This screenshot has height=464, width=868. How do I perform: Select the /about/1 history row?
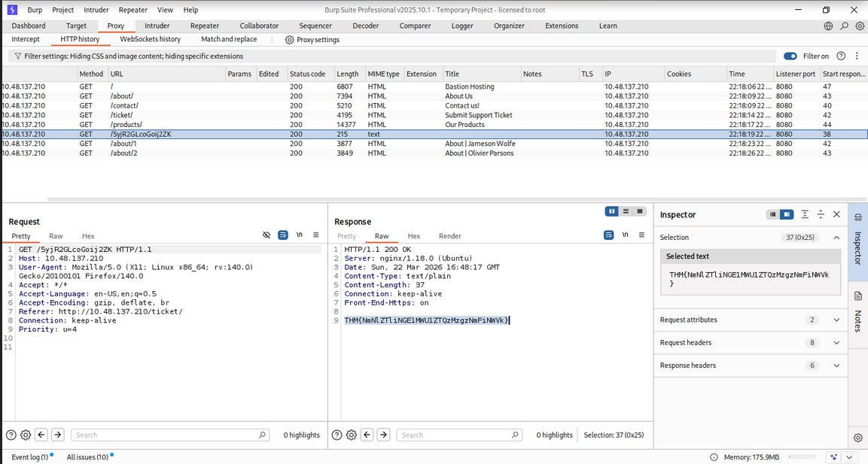pyautogui.click(x=434, y=143)
